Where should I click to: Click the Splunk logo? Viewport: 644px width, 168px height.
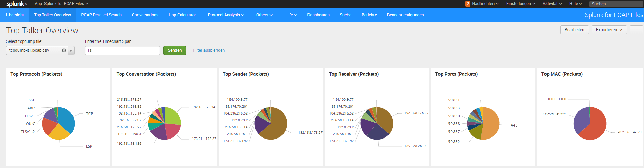coord(16,4)
